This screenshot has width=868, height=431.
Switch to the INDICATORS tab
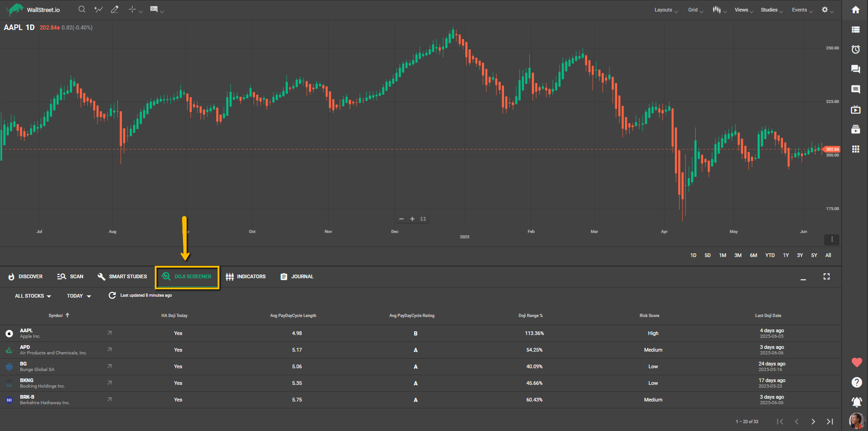(x=246, y=276)
